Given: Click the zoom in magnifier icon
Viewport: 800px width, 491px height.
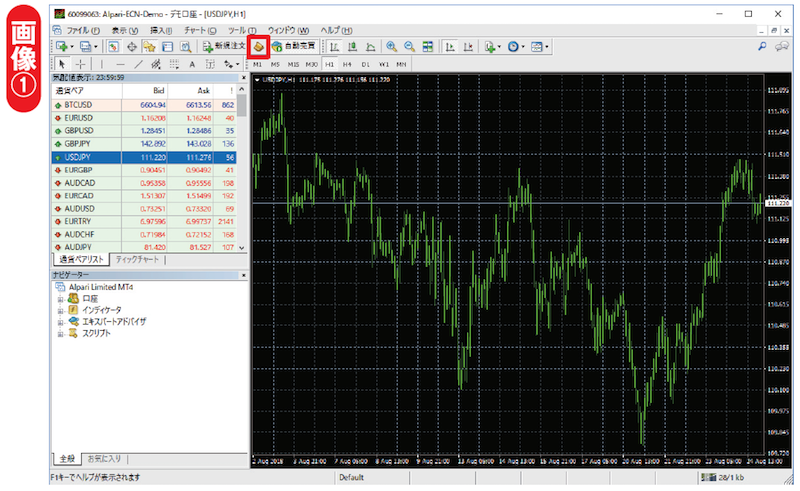Looking at the screenshot, I should pyautogui.click(x=392, y=47).
